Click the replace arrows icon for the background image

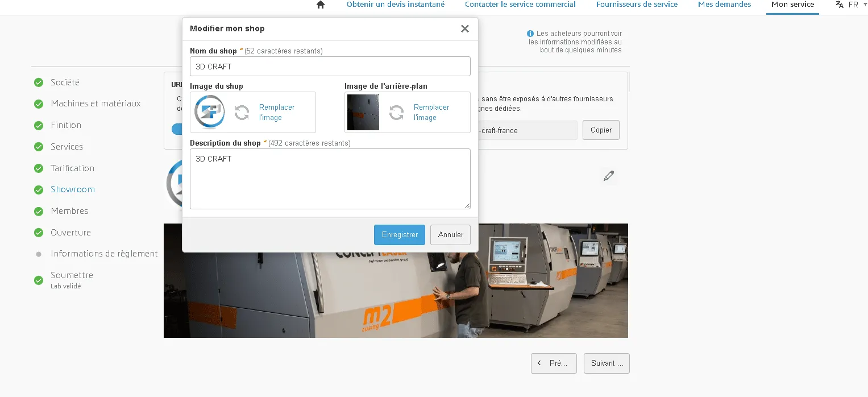click(396, 112)
